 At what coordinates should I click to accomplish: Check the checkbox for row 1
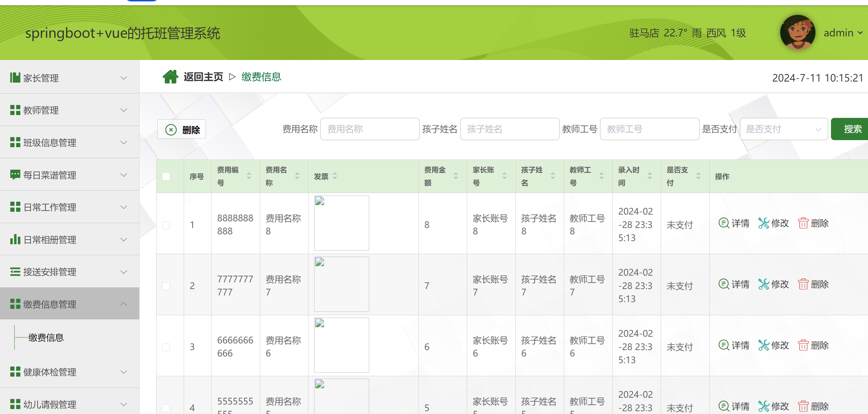click(x=166, y=225)
